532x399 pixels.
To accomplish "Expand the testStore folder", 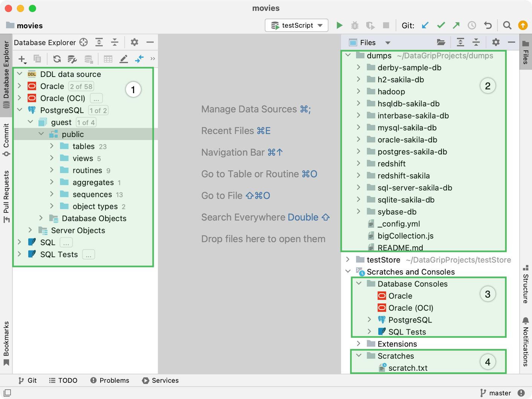I will point(348,260).
